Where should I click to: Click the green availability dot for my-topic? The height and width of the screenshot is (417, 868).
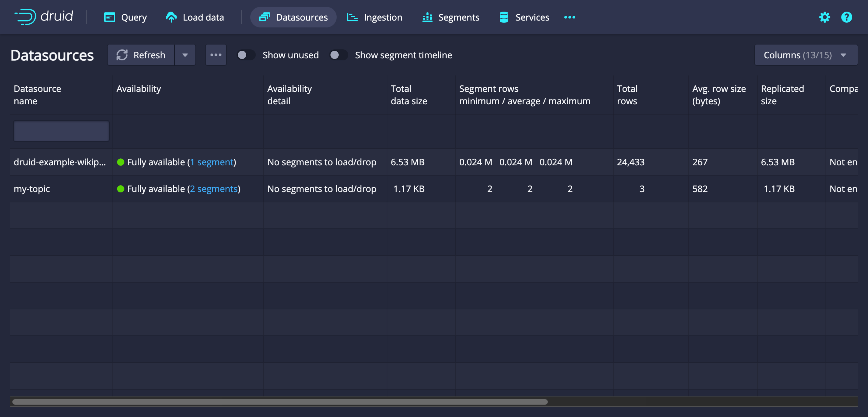[120, 189]
